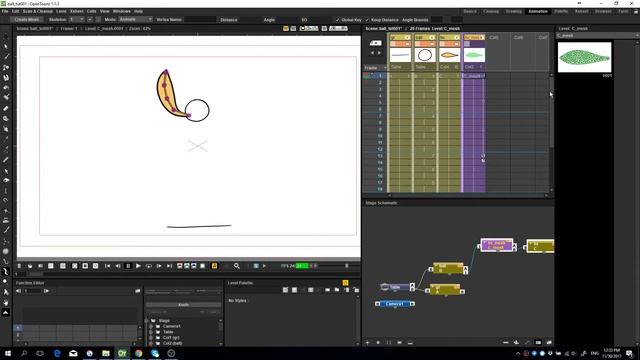640x360 pixels.
Task: Open the Cells menu
Action: click(x=91, y=11)
